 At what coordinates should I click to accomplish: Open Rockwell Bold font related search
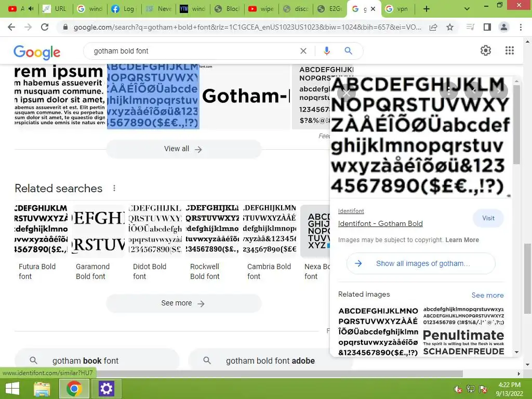click(212, 242)
